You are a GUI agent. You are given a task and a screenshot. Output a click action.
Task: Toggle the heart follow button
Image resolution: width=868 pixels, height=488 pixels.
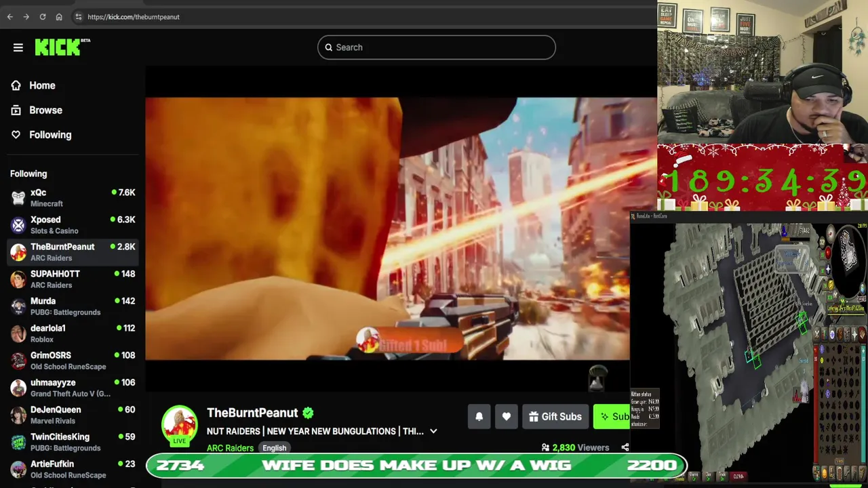pyautogui.click(x=507, y=417)
